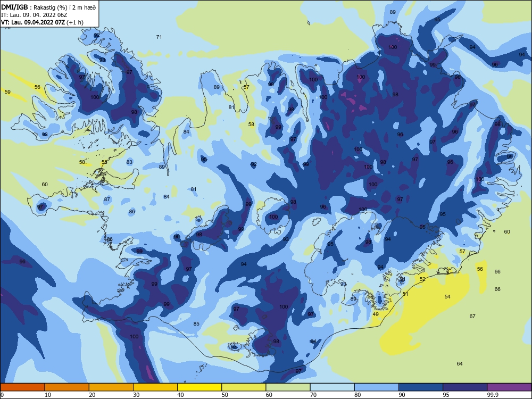Image resolution: width=532 pixels, height=399 pixels.
Task: Click the lightest blue 70–80 legend swatch
Action: [x=332, y=387]
